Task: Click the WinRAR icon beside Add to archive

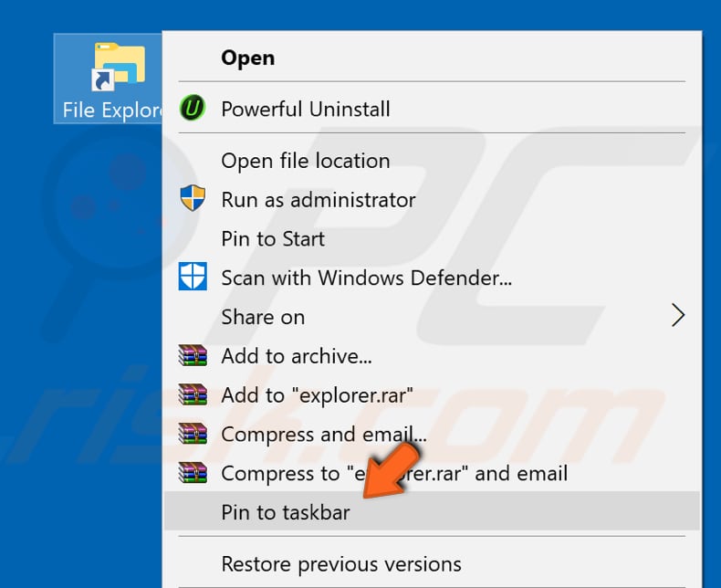Action: pos(193,355)
